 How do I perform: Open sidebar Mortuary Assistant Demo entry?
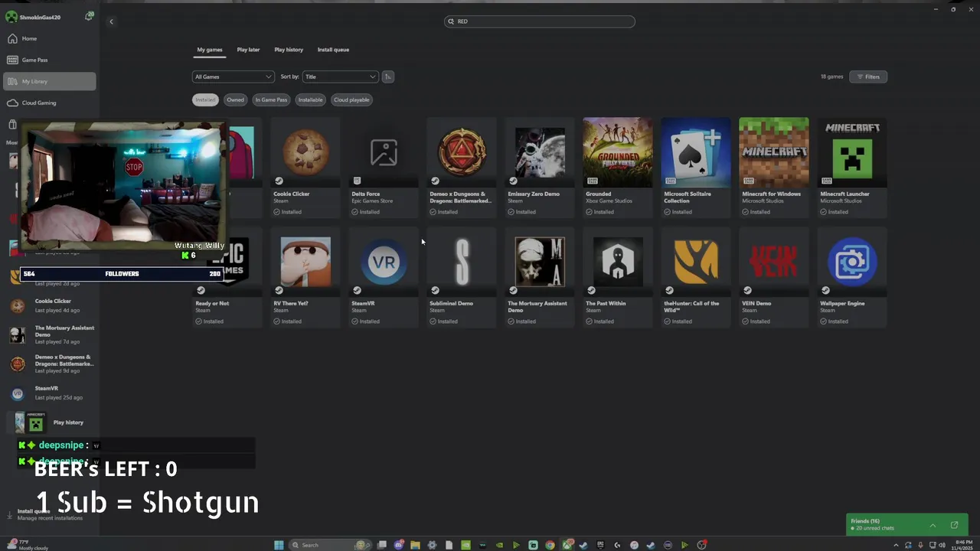coord(50,334)
